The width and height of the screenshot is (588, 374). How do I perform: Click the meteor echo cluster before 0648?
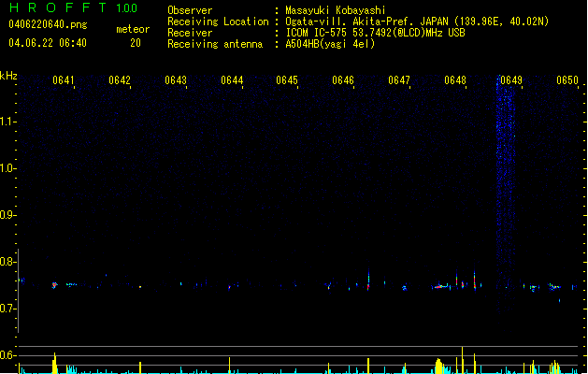[441, 287]
